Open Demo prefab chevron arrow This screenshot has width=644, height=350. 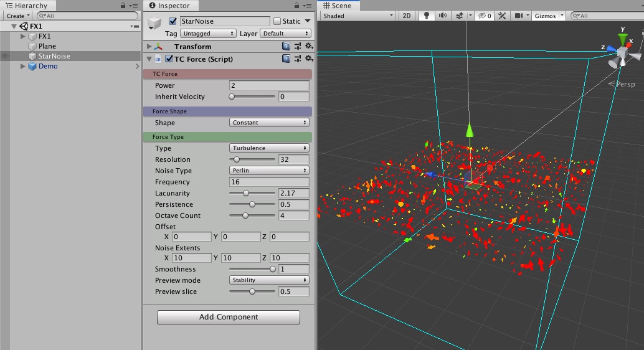[x=137, y=66]
